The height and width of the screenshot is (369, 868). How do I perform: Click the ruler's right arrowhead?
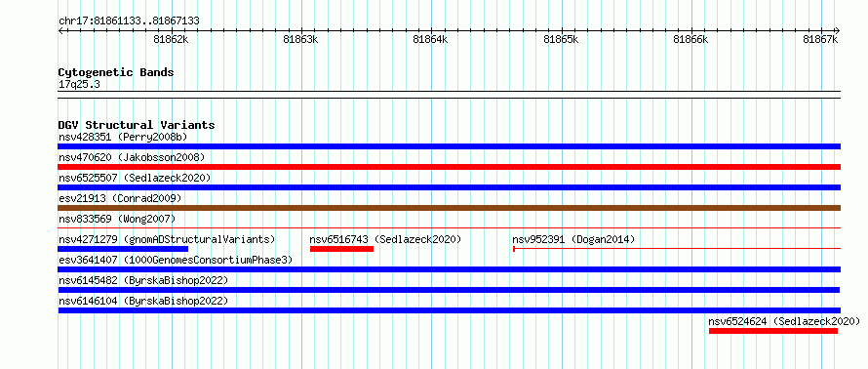coord(838,30)
